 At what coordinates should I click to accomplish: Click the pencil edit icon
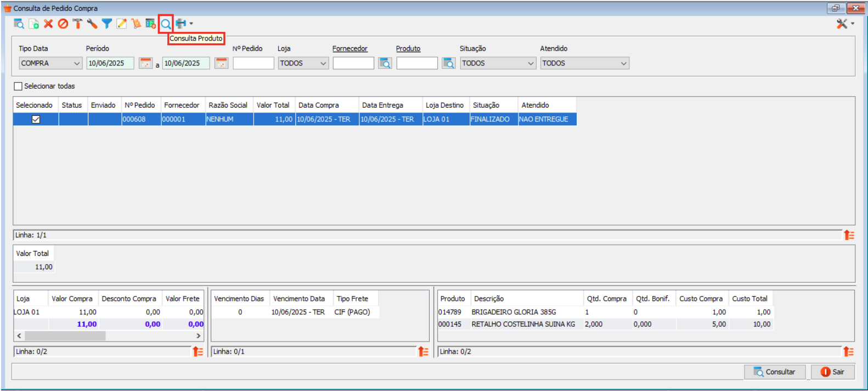click(x=121, y=24)
